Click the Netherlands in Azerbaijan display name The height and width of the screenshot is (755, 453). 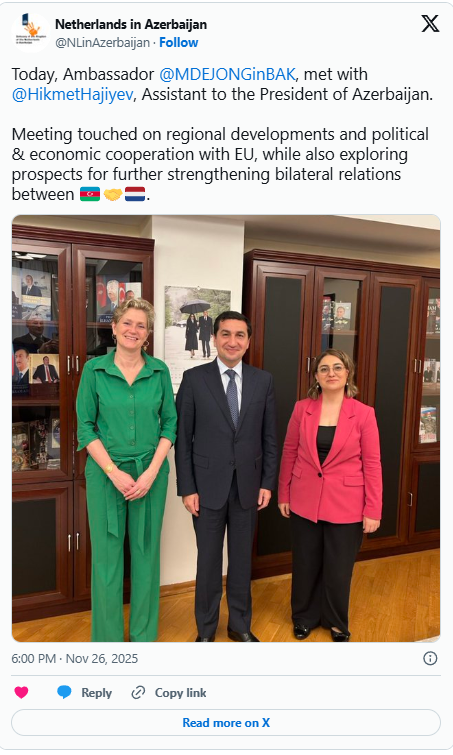coord(131,24)
